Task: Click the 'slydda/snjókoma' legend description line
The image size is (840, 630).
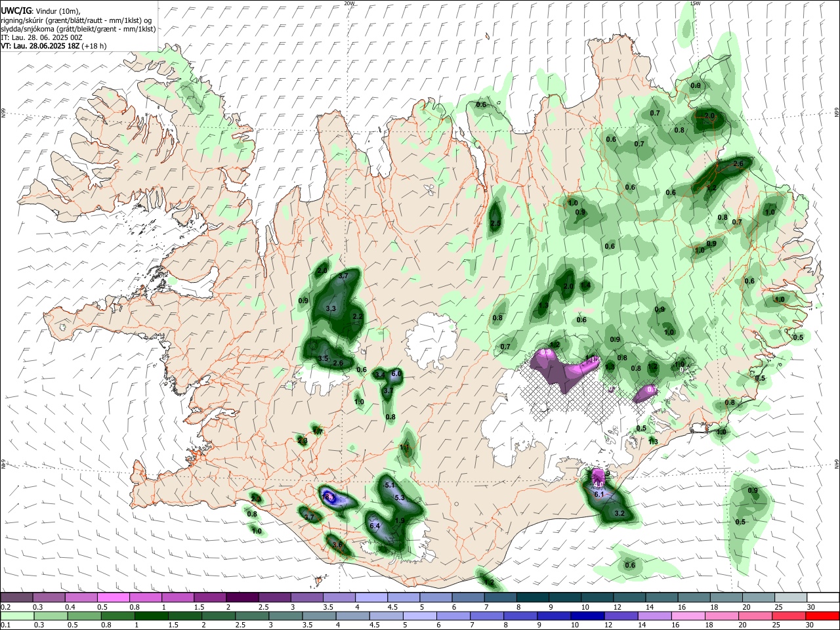Action: coord(78,29)
